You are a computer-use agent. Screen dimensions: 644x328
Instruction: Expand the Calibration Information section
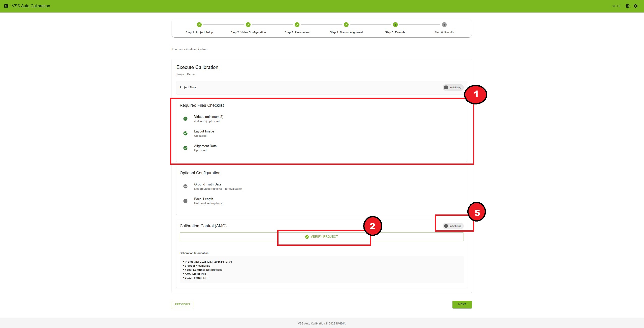tap(194, 253)
